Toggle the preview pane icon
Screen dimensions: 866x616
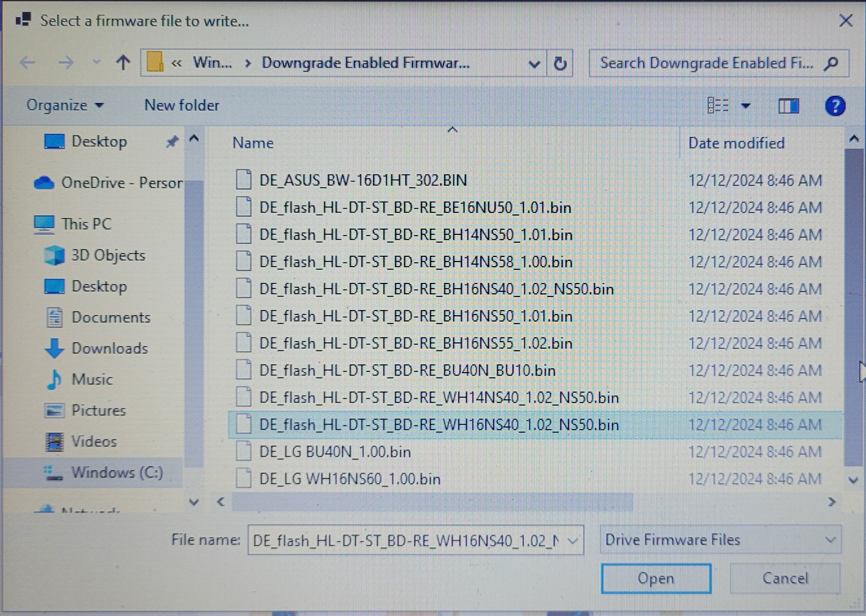[788, 106]
